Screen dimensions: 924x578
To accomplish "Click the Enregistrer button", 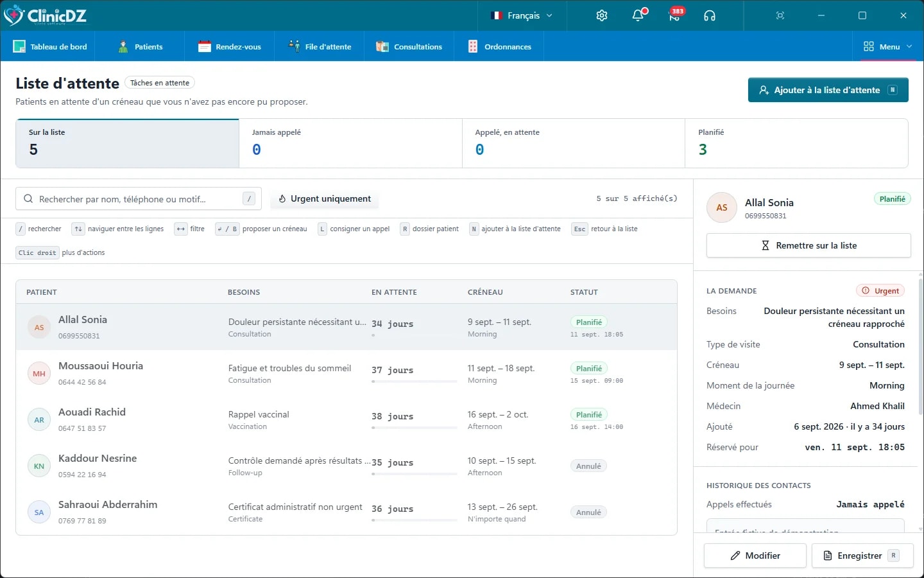I will coord(862,556).
